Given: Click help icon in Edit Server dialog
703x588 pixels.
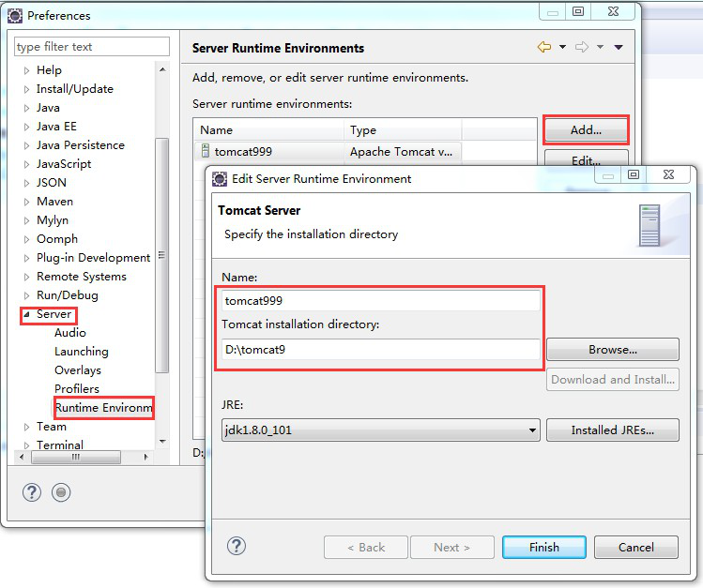Looking at the screenshot, I should [237, 546].
